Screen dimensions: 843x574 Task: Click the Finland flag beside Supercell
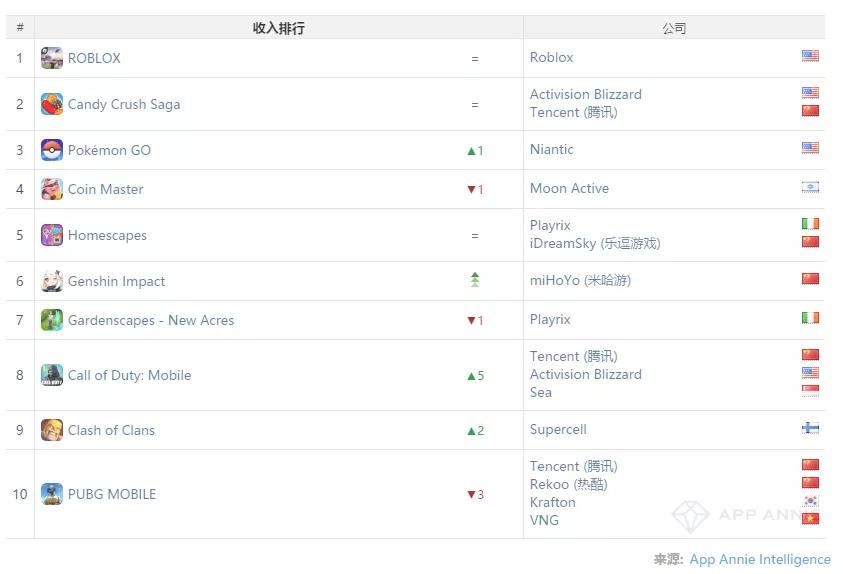pyautogui.click(x=810, y=428)
